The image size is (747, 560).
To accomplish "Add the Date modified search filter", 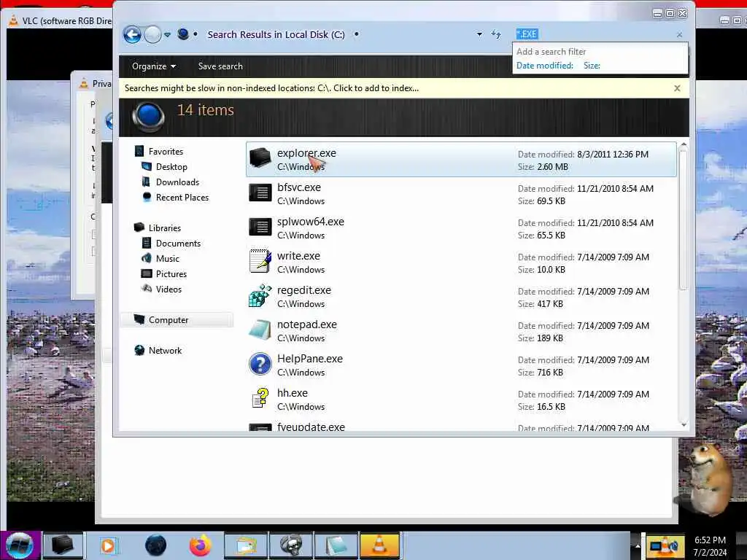I will (544, 66).
